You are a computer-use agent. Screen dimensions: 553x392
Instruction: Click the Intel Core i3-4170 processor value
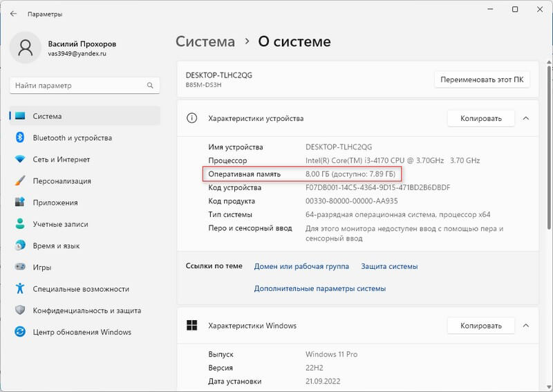(393, 160)
